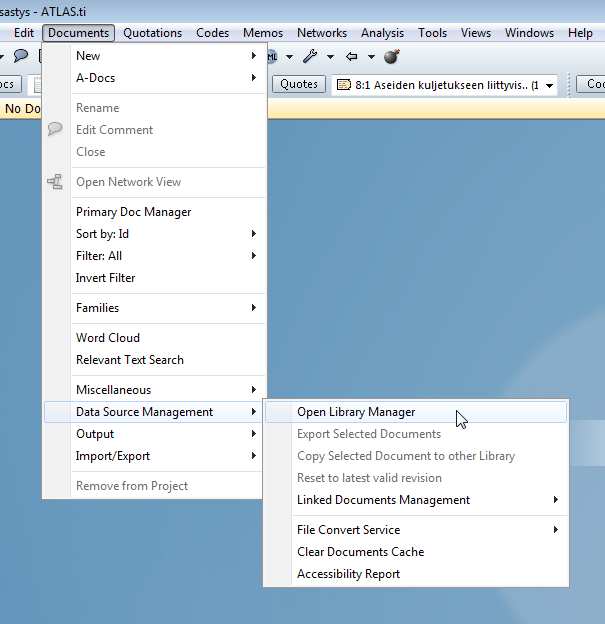Expand Filter: All submenu
605x624 pixels.
(154, 255)
